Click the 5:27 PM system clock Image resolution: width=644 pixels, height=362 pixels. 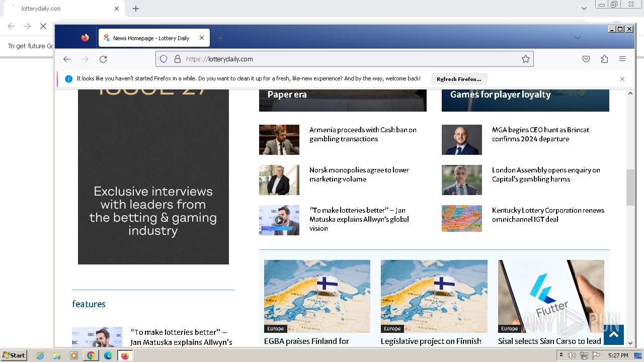[618, 355]
